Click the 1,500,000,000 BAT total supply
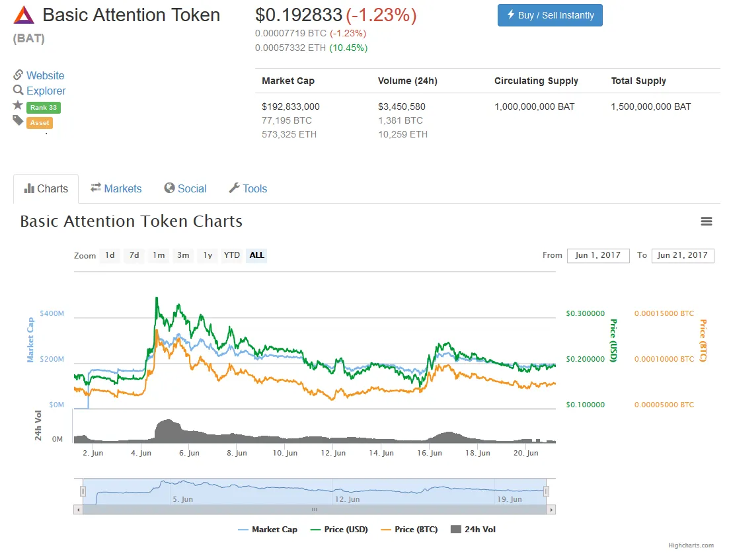Viewport: 729px width, 560px height. click(x=651, y=106)
